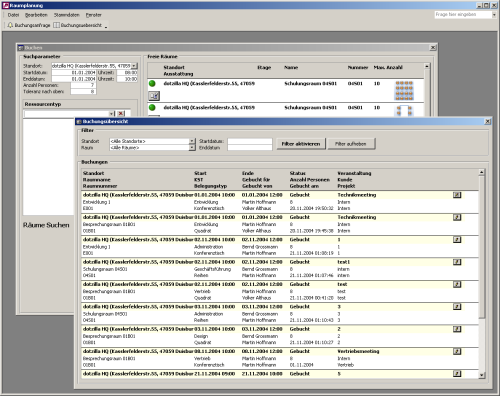Click the Enddatum filter field in Buchungsübersicht

click(x=250, y=147)
